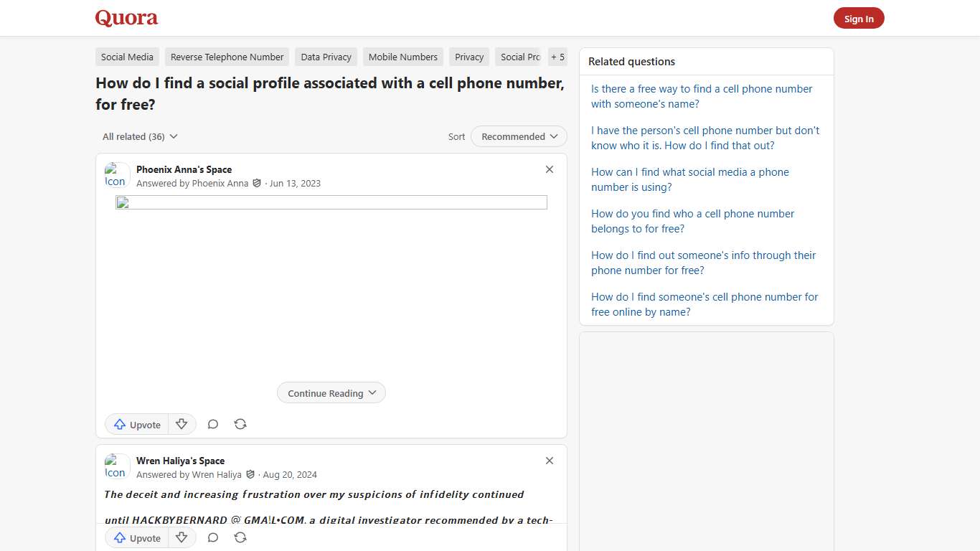This screenshot has height=551, width=980.
Task: Open the Recommended sort dropdown
Action: point(518,136)
